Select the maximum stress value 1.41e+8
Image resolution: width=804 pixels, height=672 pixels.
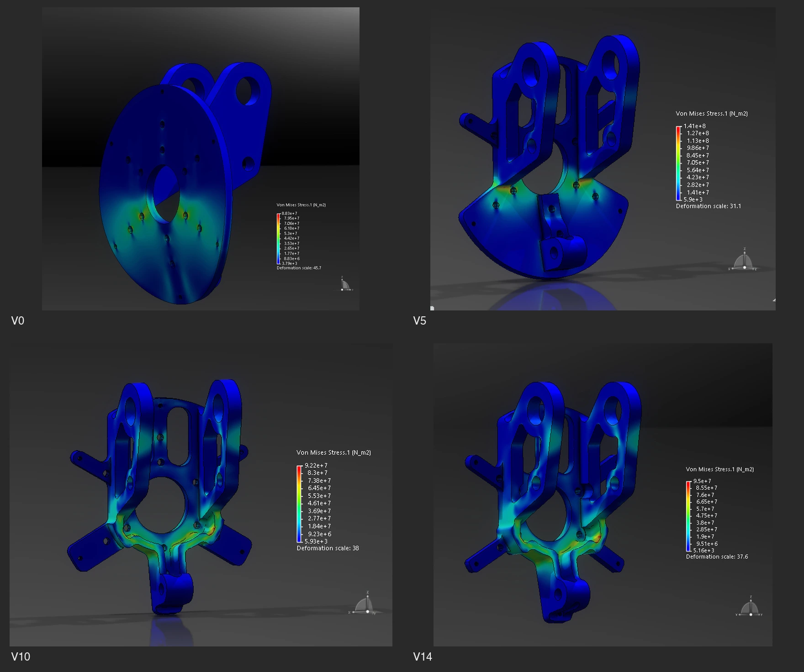[694, 126]
